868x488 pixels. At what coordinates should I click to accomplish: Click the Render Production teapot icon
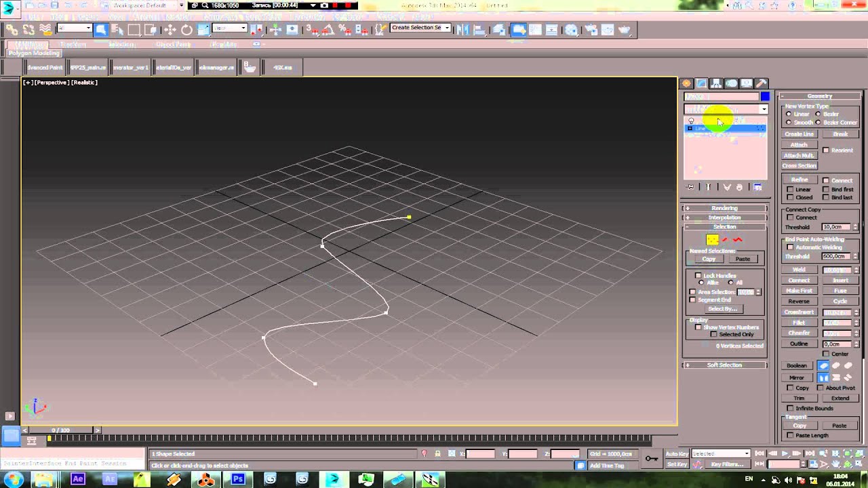click(x=625, y=30)
